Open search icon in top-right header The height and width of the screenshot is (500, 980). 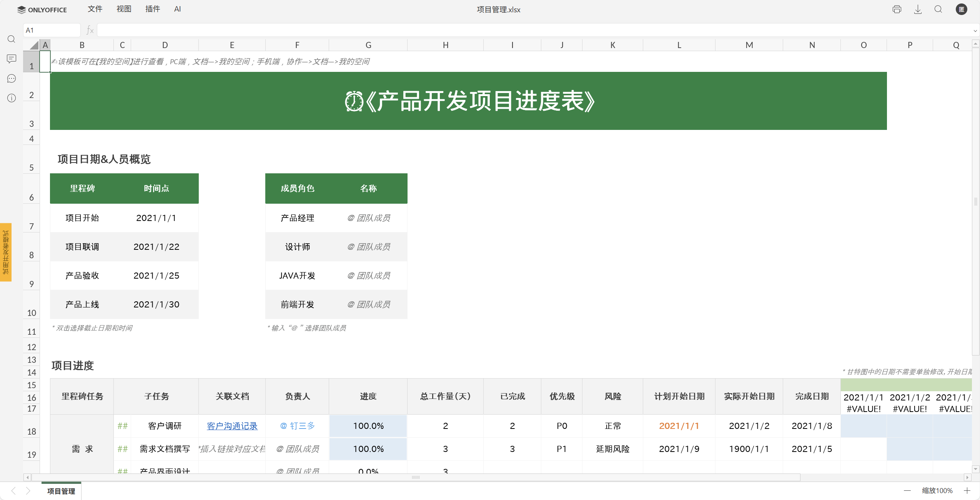[938, 10]
